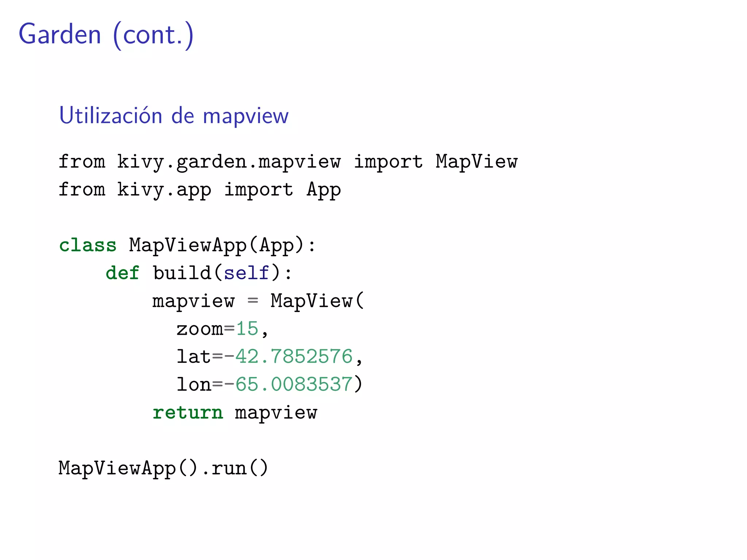Click 'kivy.app' in the second import line
This screenshot has height=560, width=747.
[164, 190]
